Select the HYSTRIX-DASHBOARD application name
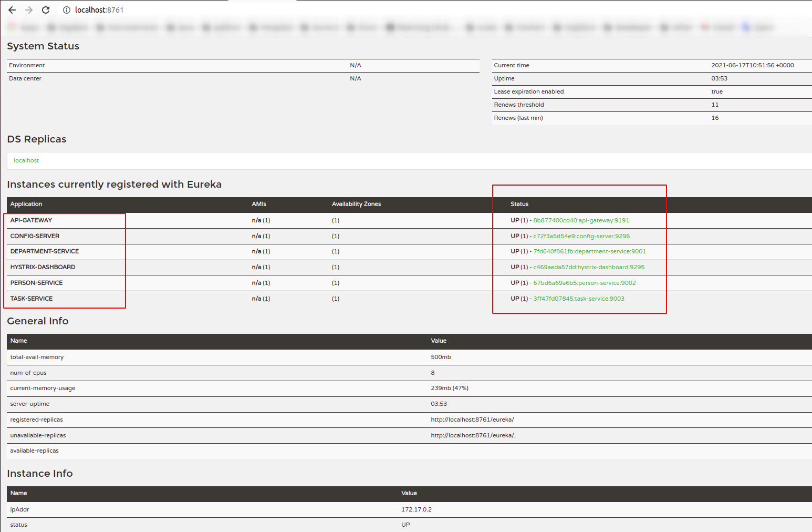The width and height of the screenshot is (812, 532). 43,267
